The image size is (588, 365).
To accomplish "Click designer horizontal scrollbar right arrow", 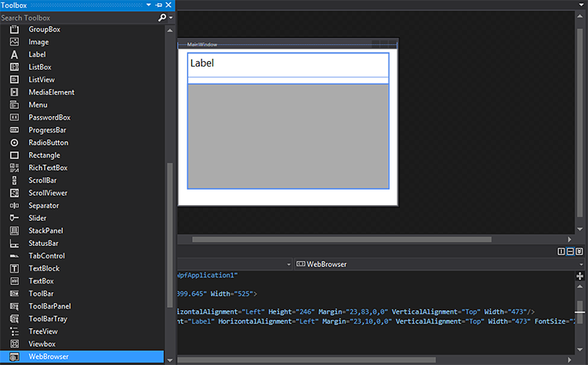I will pos(570,239).
